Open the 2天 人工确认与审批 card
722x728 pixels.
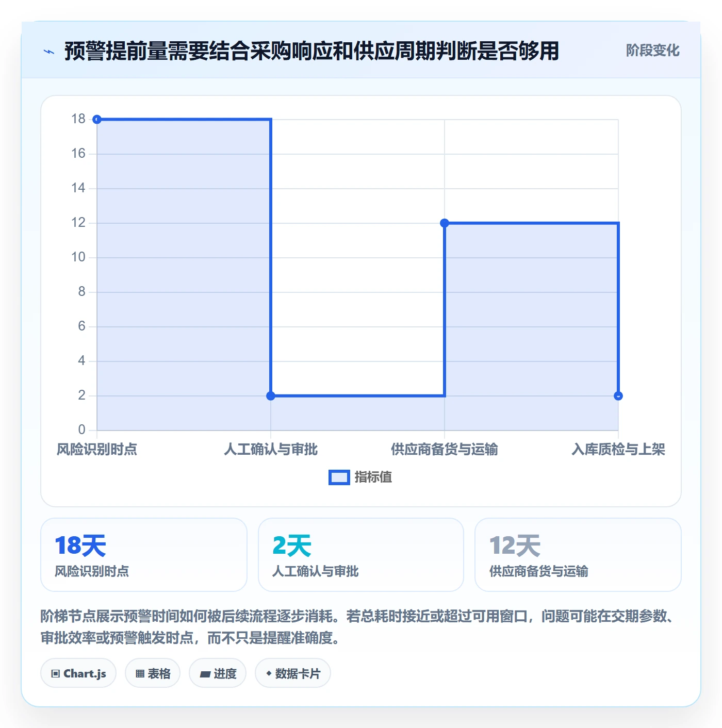tap(361, 555)
